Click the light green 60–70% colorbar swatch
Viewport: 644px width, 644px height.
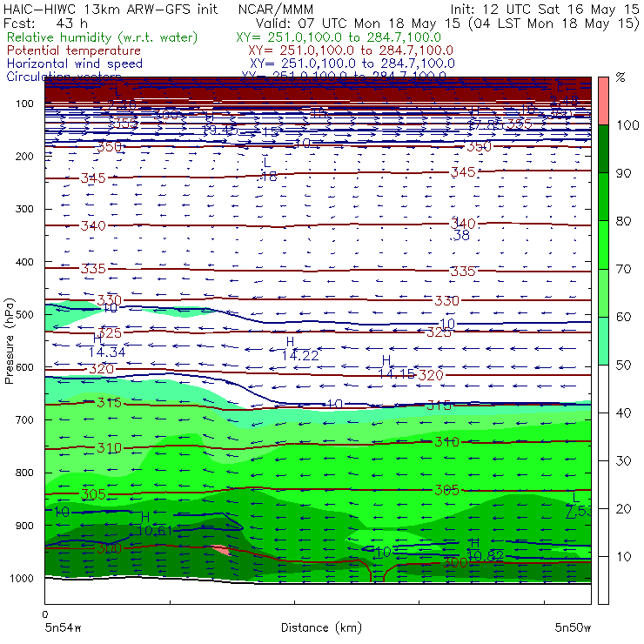[x=603, y=292]
